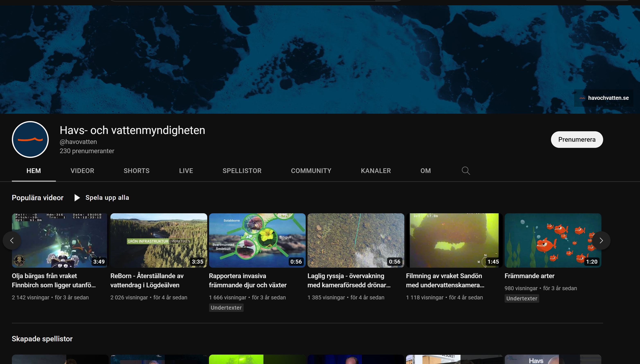Click the 1 666 visningar text

[x=228, y=298]
